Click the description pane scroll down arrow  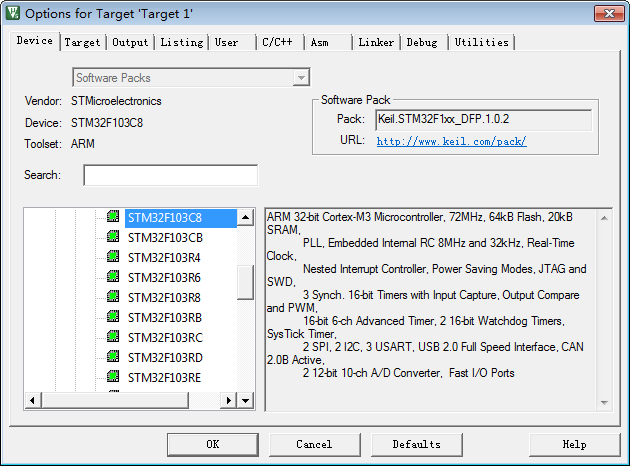(604, 403)
